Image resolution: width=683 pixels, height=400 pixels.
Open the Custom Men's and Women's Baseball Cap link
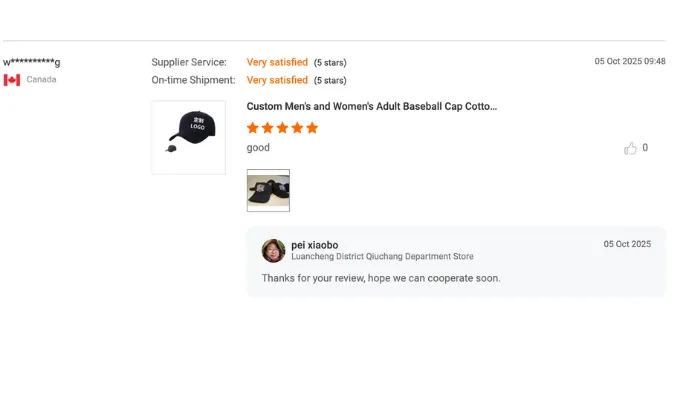click(372, 106)
